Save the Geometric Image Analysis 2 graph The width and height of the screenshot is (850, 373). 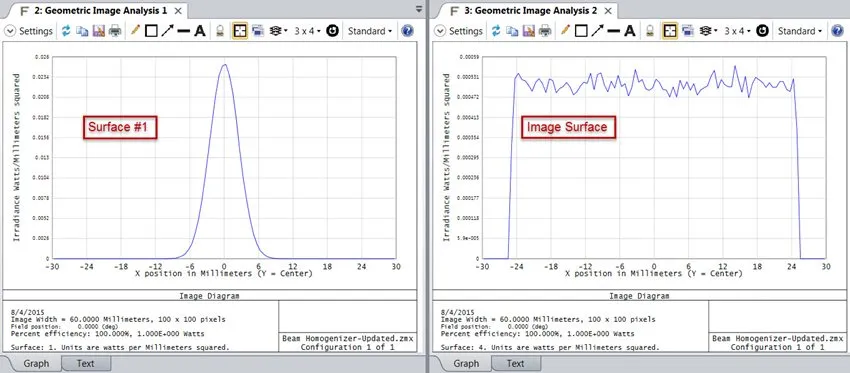[528, 31]
